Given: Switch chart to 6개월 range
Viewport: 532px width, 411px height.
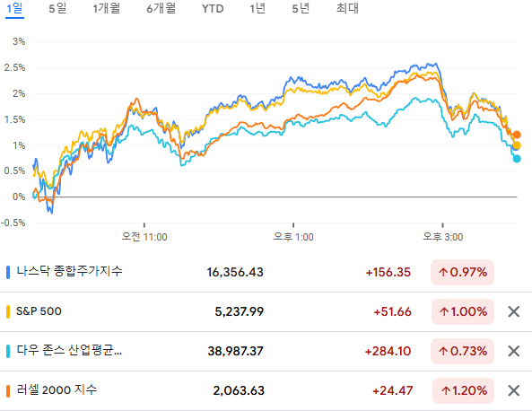Looking at the screenshot, I should click(x=161, y=8).
